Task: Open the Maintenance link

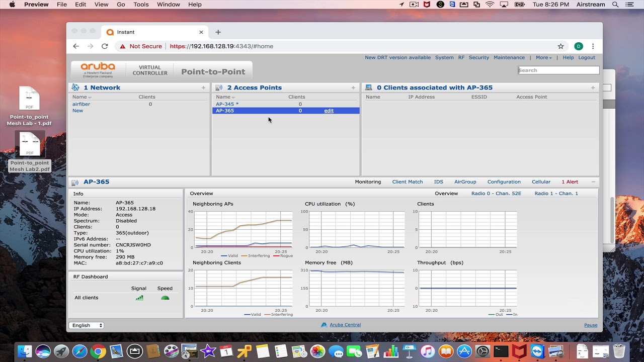Action: [509, 58]
